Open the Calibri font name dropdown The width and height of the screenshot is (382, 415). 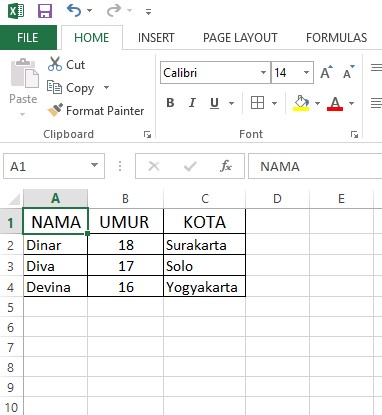click(x=263, y=72)
